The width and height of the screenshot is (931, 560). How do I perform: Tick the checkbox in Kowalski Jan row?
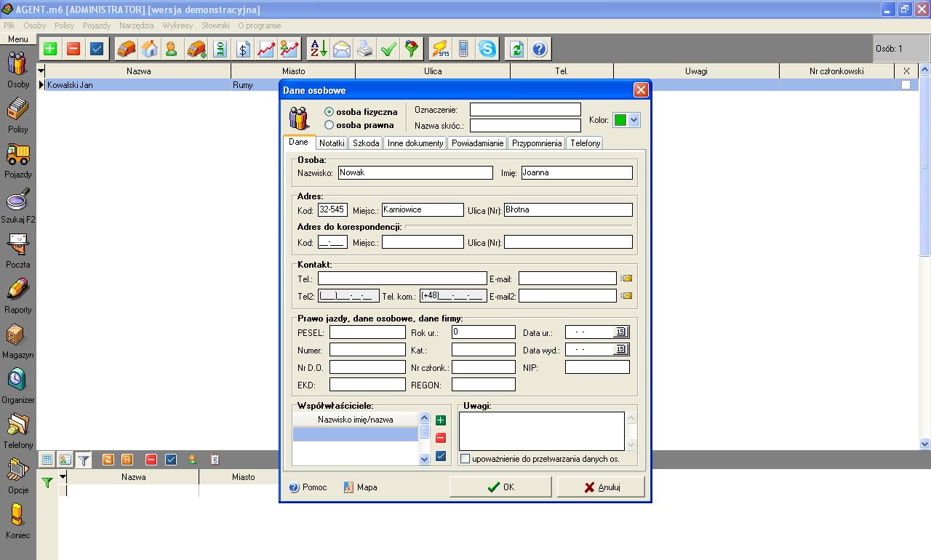[x=906, y=85]
